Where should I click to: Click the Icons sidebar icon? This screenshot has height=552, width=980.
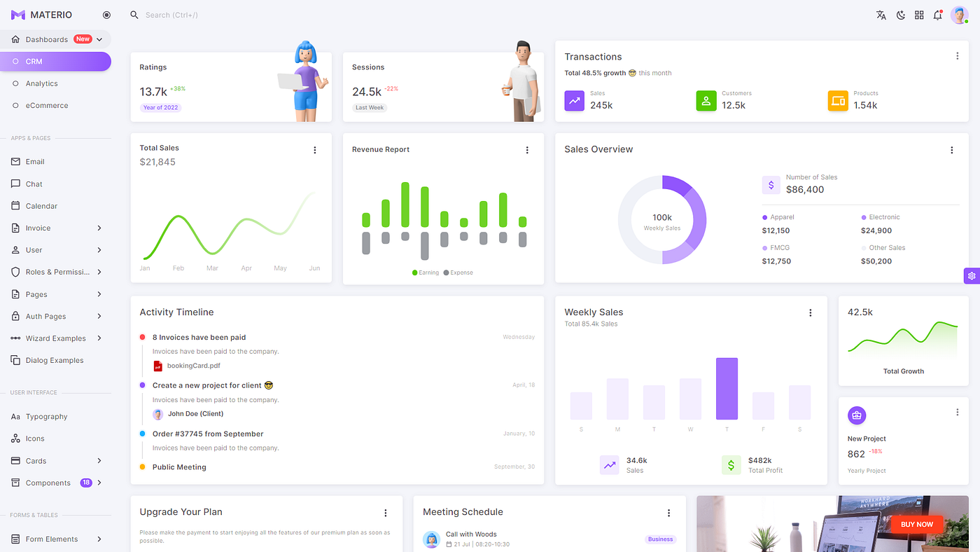pyautogui.click(x=15, y=439)
